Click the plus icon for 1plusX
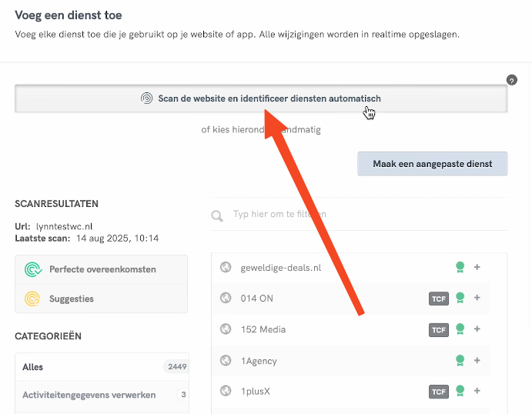Screen dimensions: 532x414 [x=477, y=392]
